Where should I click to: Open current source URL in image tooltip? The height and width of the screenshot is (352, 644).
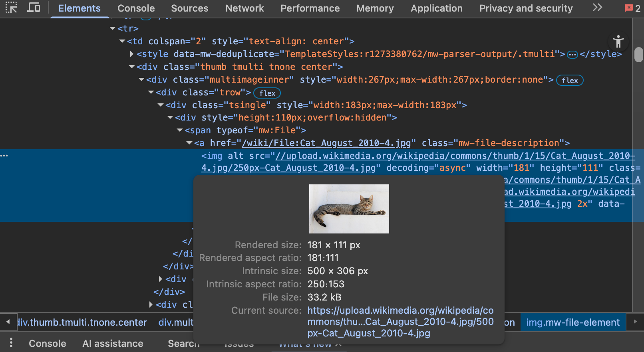pos(400,322)
